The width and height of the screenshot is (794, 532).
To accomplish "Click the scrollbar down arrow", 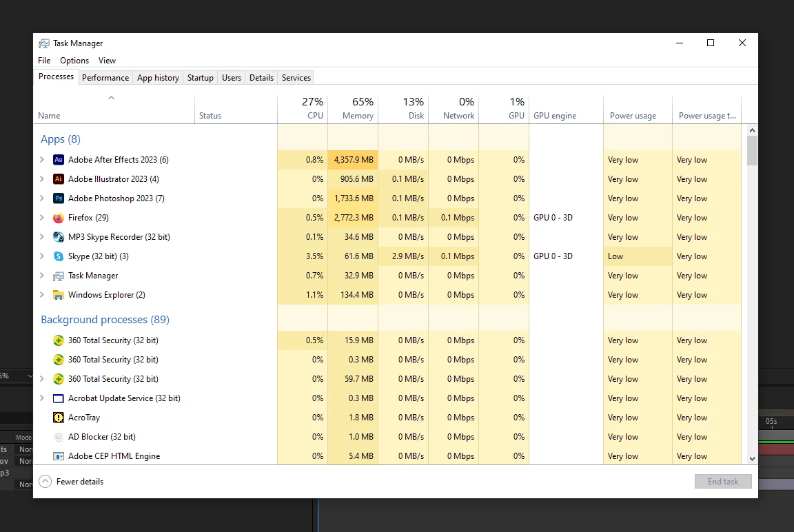I will tap(752, 458).
